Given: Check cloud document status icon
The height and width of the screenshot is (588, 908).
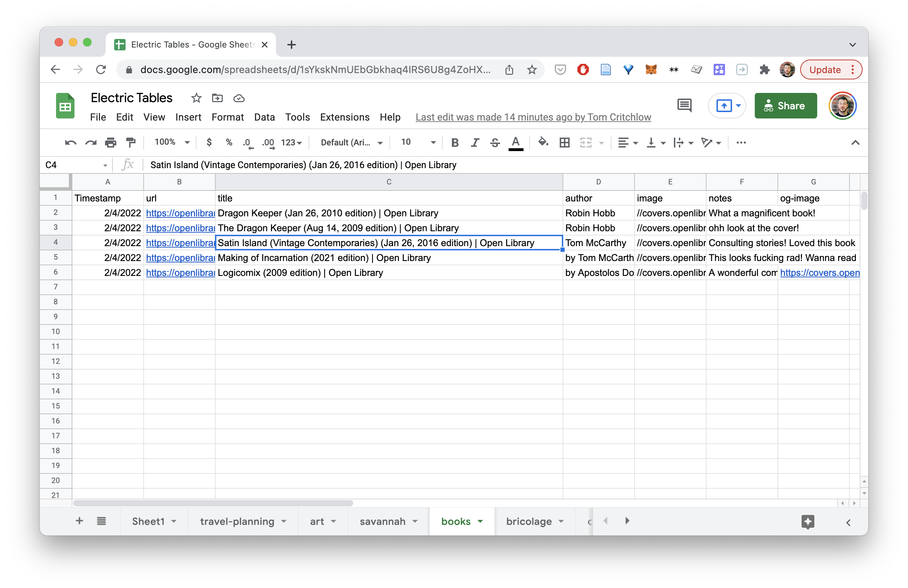Looking at the screenshot, I should [239, 99].
